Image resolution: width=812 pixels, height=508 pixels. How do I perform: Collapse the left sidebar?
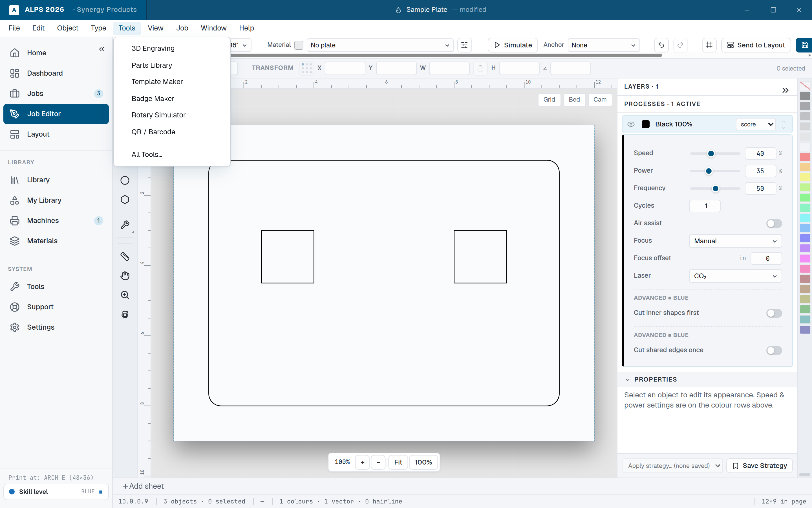click(x=101, y=49)
